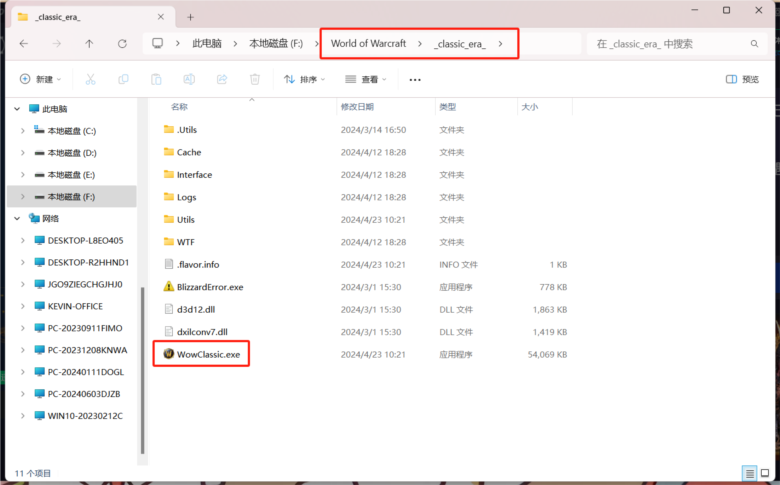Sort by 修改日期 column header
Viewport: 780px width, 485px height.
pos(357,106)
